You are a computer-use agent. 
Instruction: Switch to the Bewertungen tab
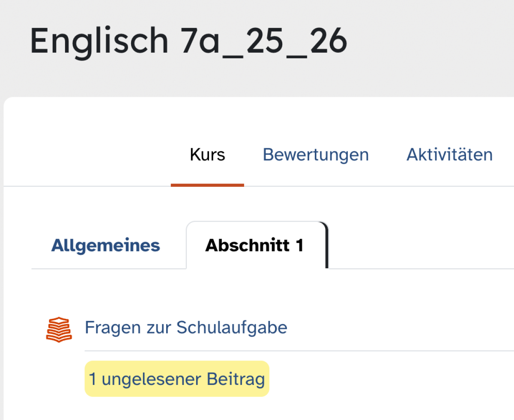point(316,154)
